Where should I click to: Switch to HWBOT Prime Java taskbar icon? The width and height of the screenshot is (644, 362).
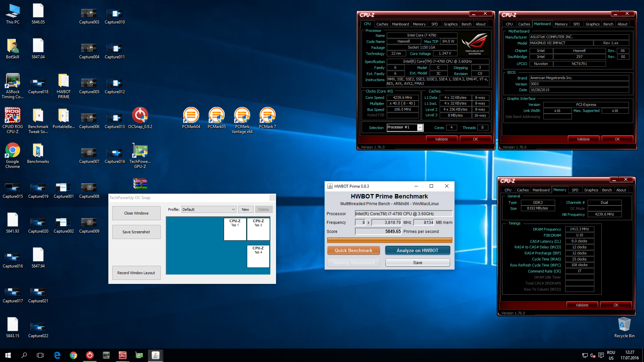click(155, 355)
